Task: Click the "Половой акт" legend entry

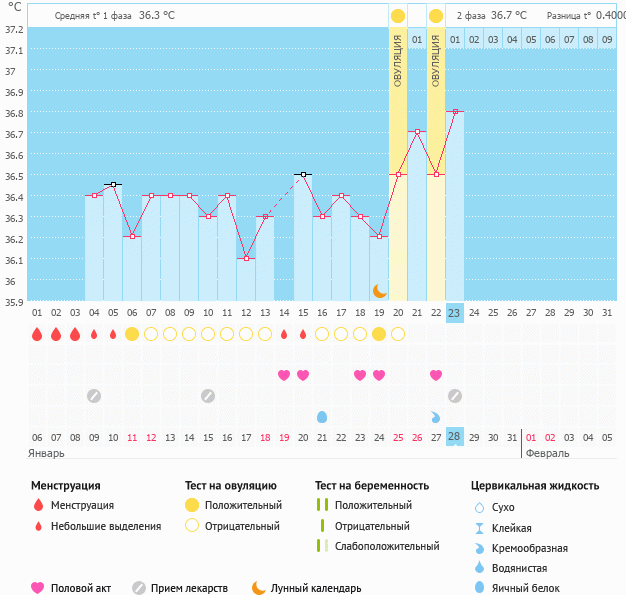Action: 86,588
